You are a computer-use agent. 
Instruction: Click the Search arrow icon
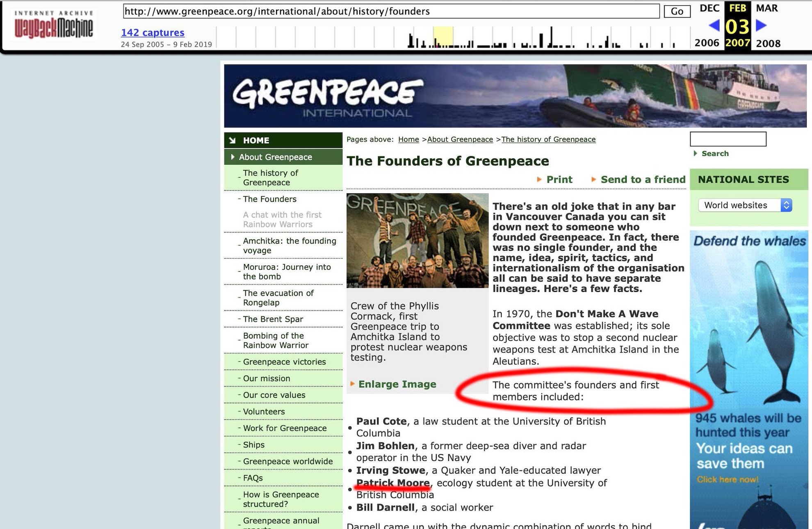pyautogui.click(x=695, y=153)
